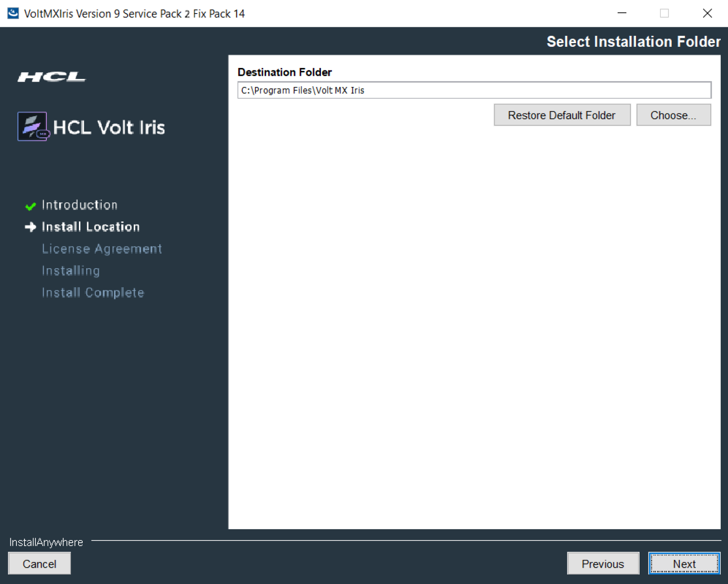Proceed with the Next button

coord(684,564)
